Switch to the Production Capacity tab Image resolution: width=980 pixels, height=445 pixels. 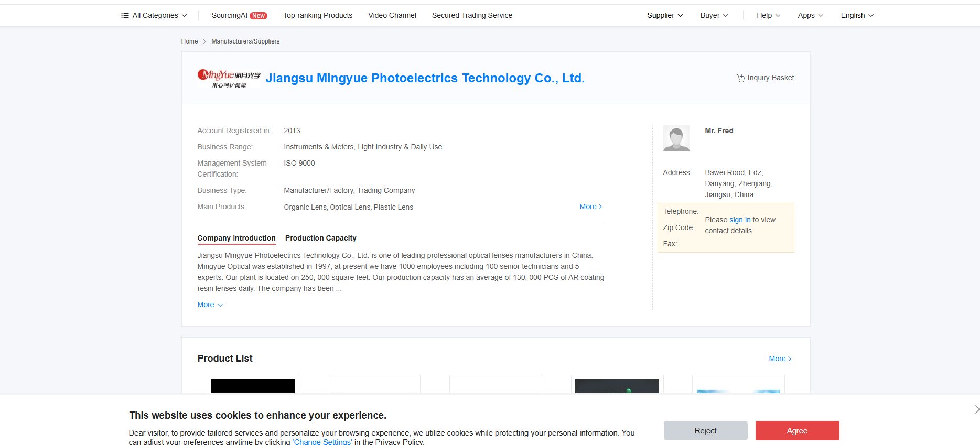coord(320,238)
